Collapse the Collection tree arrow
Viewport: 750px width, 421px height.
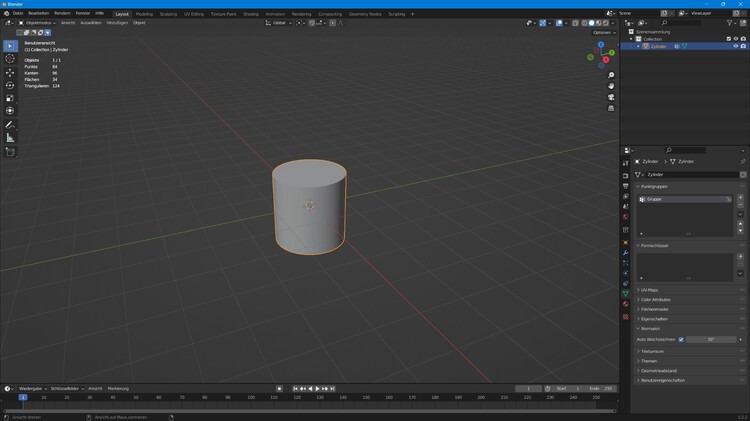pos(631,39)
